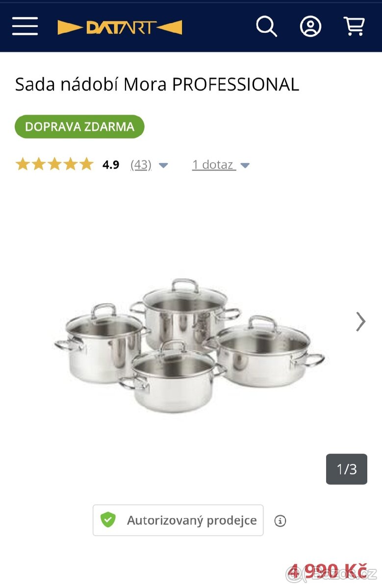Open the hamburger menu
The image size is (382, 588).
pyautogui.click(x=25, y=26)
